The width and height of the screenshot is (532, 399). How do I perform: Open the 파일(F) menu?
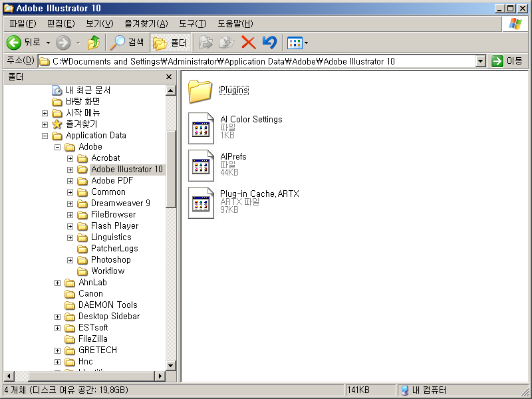[x=23, y=24]
